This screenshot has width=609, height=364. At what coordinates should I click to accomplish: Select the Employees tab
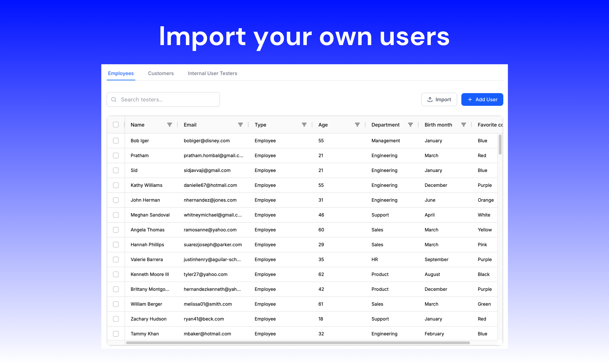click(x=121, y=73)
